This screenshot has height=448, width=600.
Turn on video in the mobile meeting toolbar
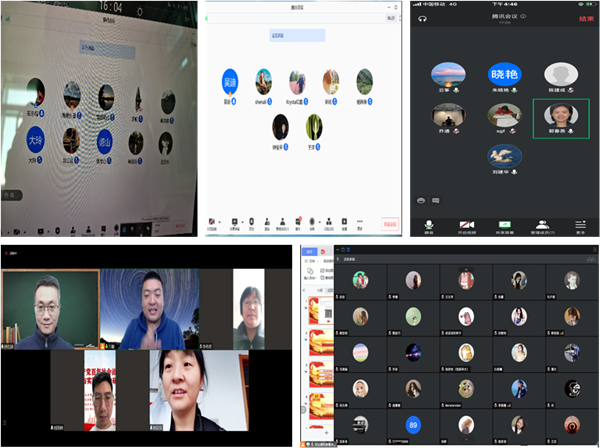click(466, 224)
